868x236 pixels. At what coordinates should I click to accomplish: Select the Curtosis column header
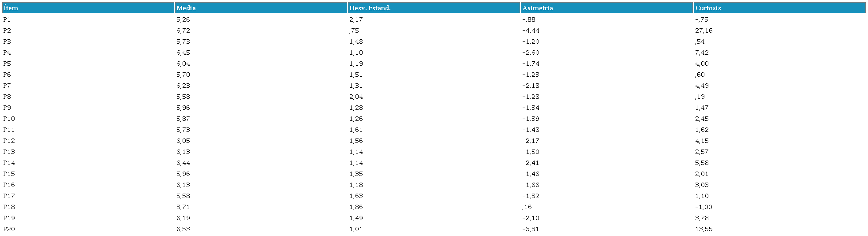708,8
